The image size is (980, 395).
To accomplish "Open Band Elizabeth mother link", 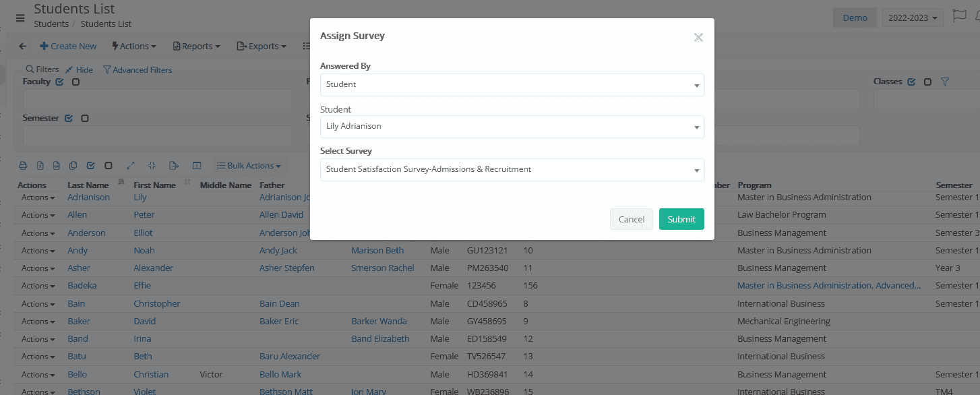I will [380, 339].
